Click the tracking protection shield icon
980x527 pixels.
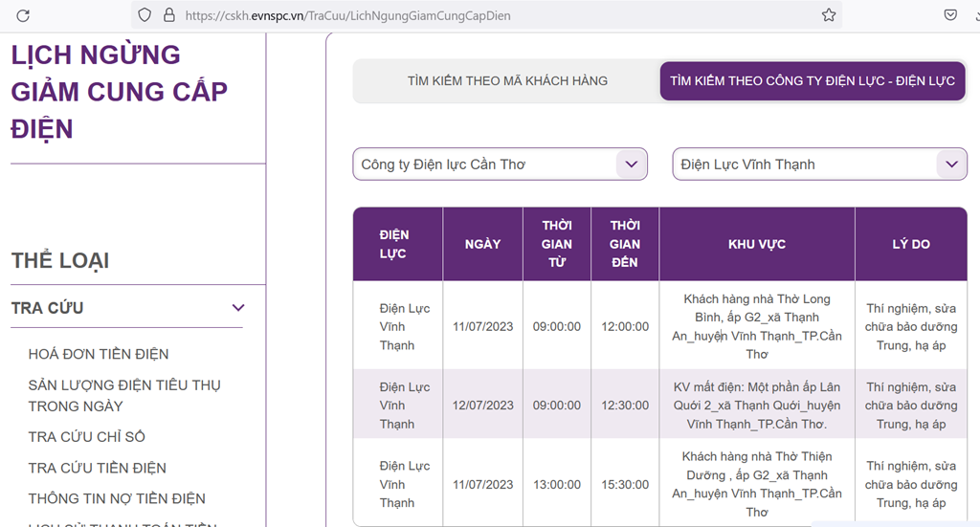click(145, 15)
